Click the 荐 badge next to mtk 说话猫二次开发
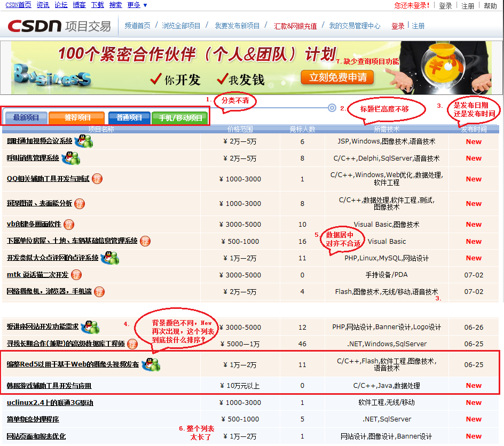504x446 pixels. coord(76,275)
